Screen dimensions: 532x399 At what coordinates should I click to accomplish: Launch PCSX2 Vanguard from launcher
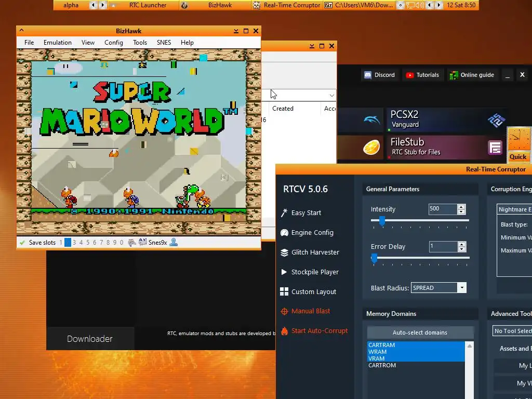coord(447,120)
